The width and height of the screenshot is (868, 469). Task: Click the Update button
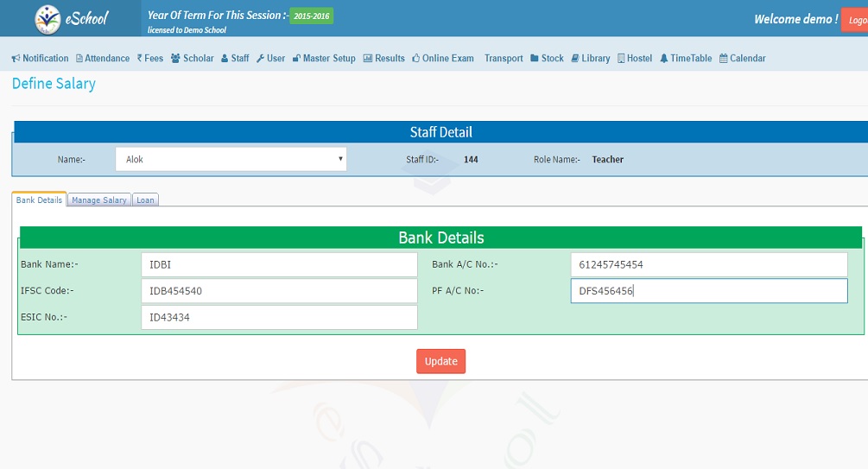tap(440, 361)
